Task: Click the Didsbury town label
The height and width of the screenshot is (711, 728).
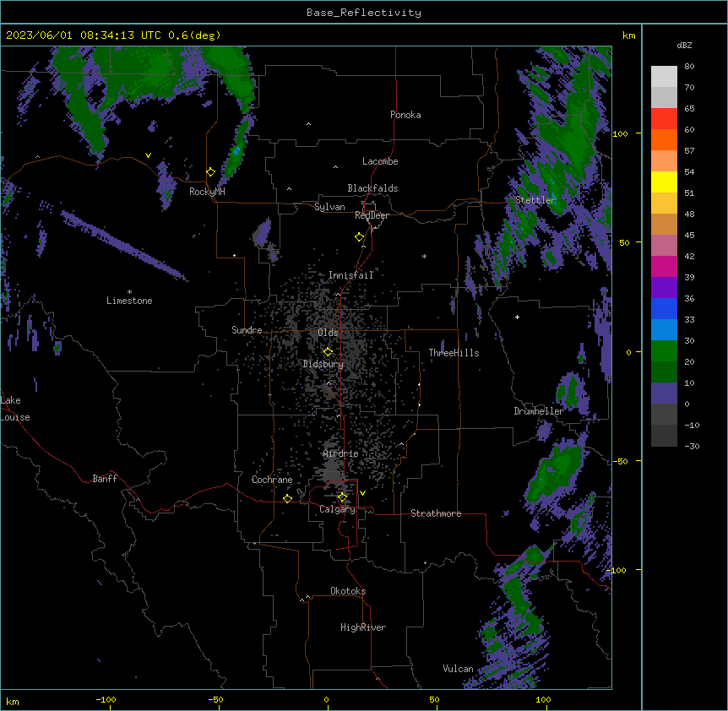Action: coord(323,364)
